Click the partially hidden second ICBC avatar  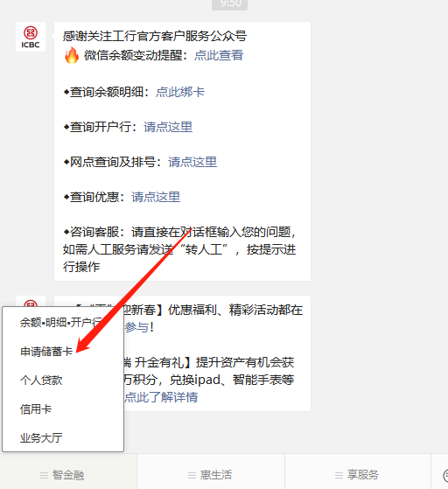[31, 301]
